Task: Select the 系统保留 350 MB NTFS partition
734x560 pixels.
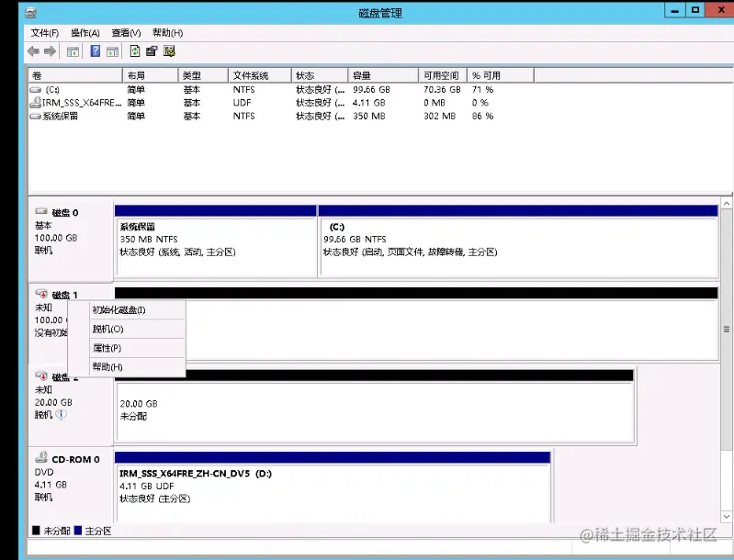Action: 216,241
